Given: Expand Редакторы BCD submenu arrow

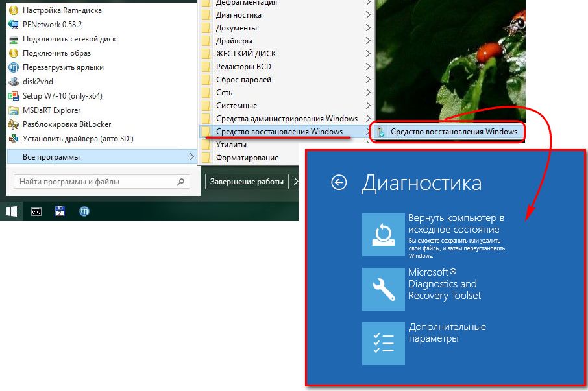Looking at the screenshot, I should pos(368,67).
